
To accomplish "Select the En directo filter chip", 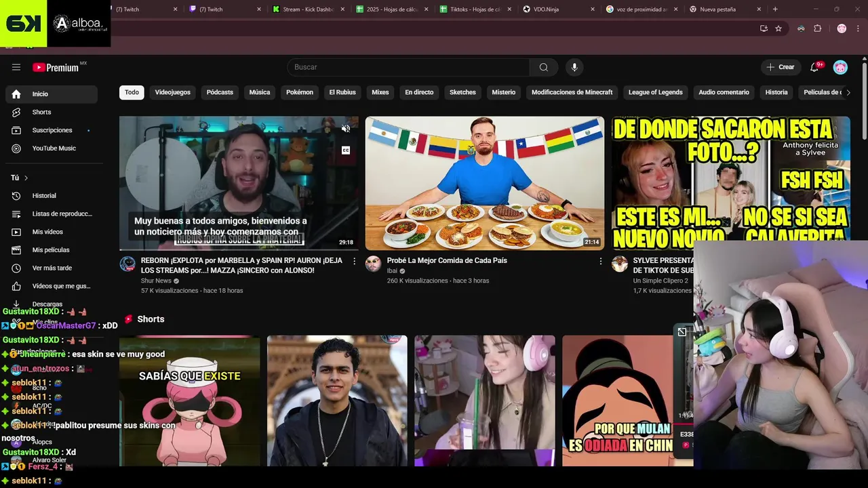I will point(419,92).
